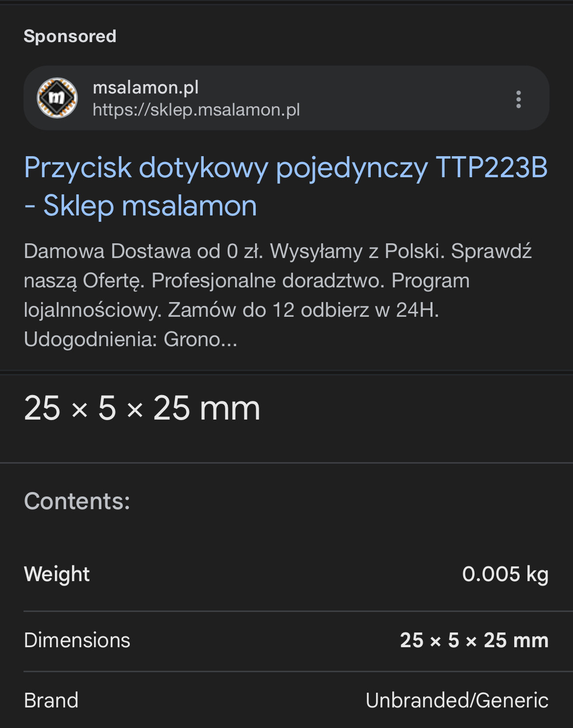Tap the TTP223B word in ad title
This screenshot has height=728, width=573.
click(491, 168)
